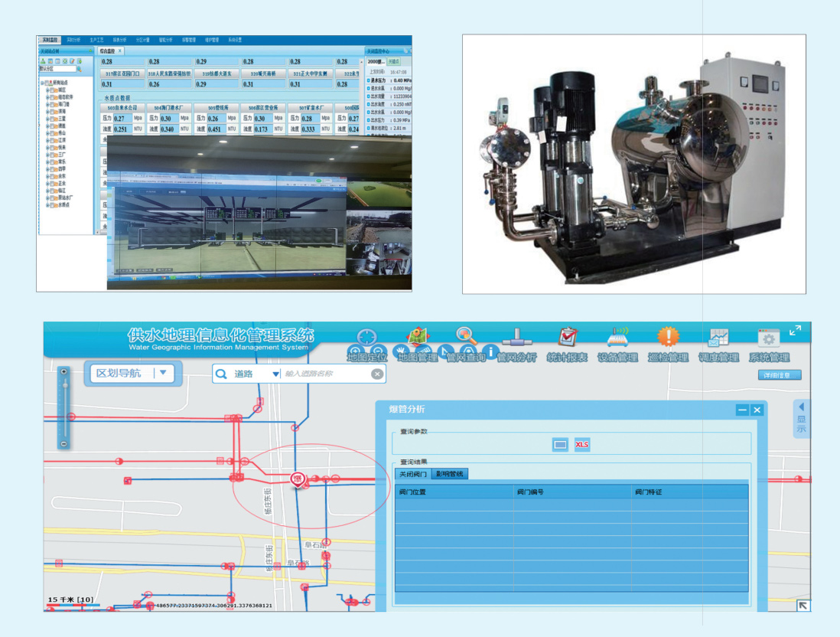The width and height of the screenshot is (840, 637).
Task: Open 统计报表 statistics report icon
Action: pyautogui.click(x=567, y=338)
